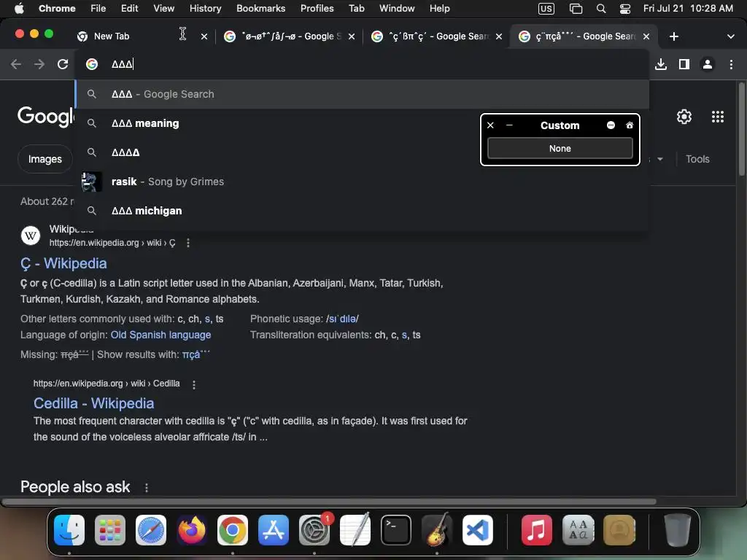
Task: Click the address bar text field
Action: coord(362,64)
